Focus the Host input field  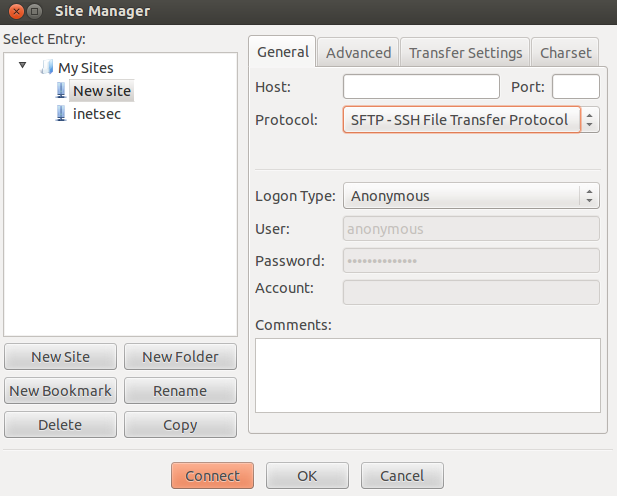421,87
